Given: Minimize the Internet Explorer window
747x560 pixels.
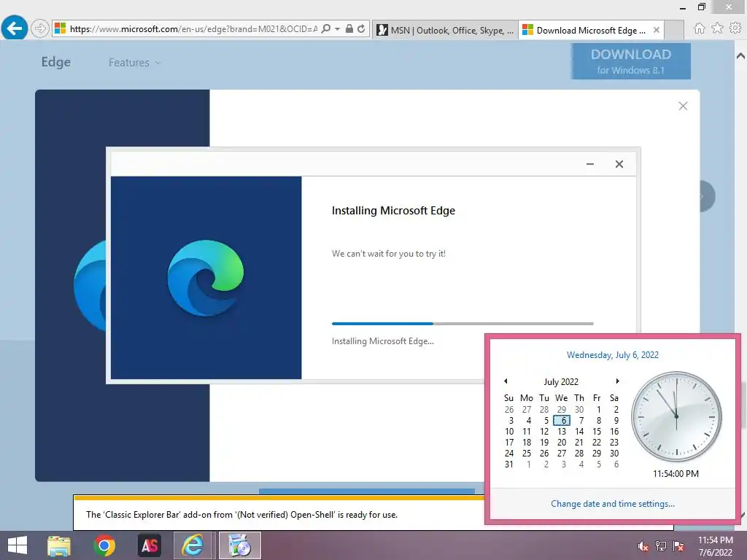Looking at the screenshot, I should pos(683,7).
